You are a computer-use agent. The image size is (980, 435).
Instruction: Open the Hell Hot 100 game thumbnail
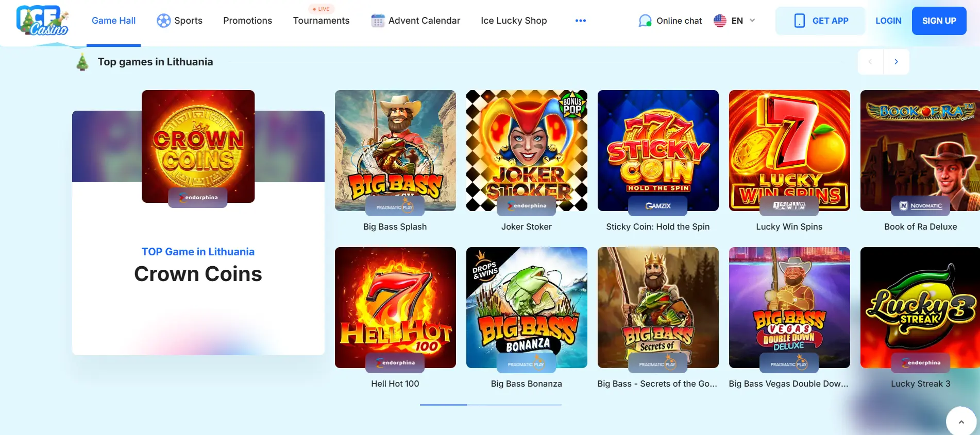(395, 307)
